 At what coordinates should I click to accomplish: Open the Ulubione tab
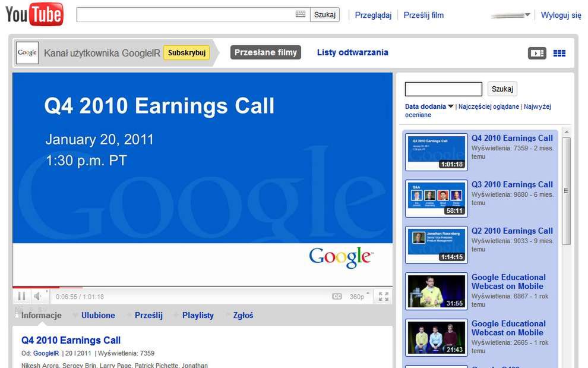click(98, 315)
